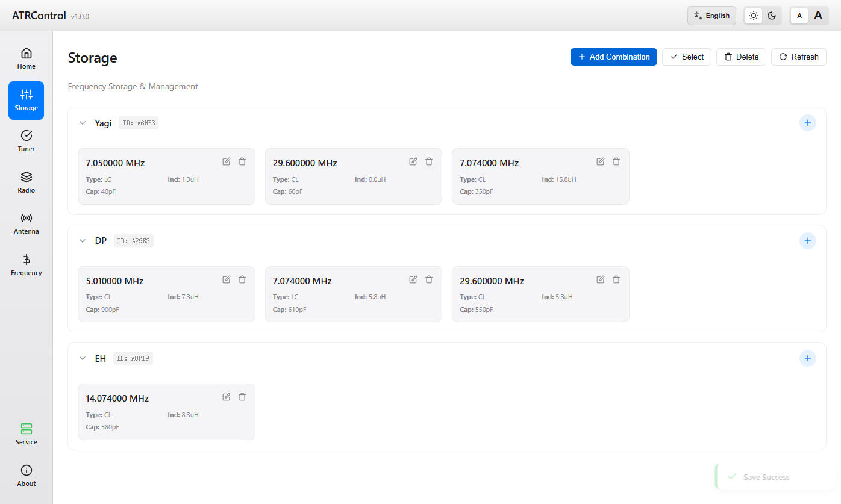Click the Select button
The image size is (841, 504).
coord(687,57)
